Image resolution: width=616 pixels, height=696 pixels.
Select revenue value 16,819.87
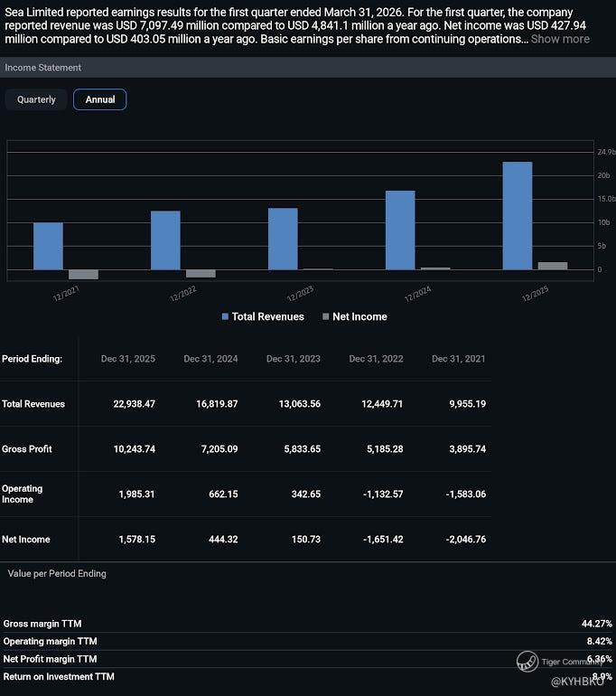tap(217, 404)
